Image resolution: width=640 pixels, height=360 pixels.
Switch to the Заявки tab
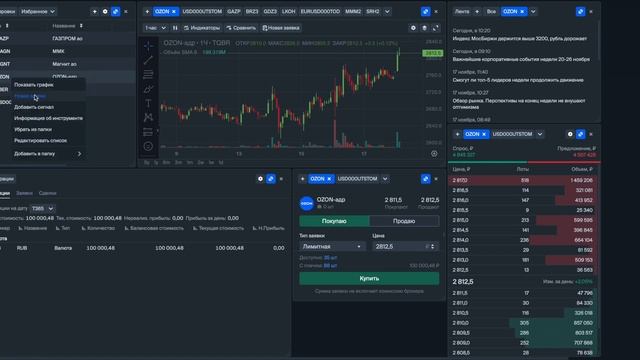tap(24, 193)
